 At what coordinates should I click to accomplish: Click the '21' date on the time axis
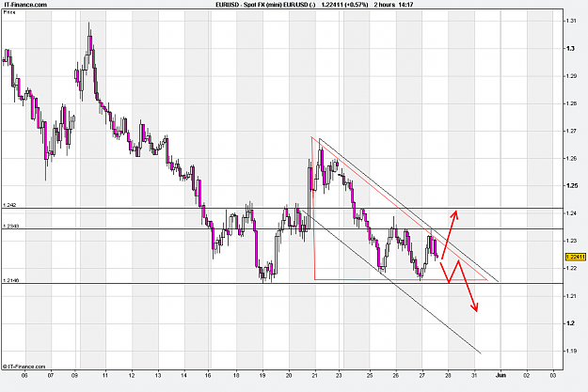pyautogui.click(x=315, y=375)
